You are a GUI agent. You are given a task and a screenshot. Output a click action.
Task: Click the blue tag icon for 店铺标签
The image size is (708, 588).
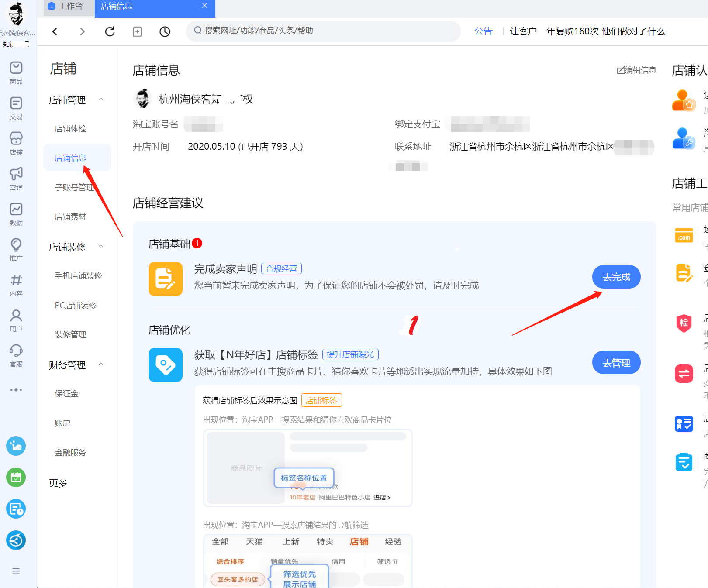tap(166, 365)
